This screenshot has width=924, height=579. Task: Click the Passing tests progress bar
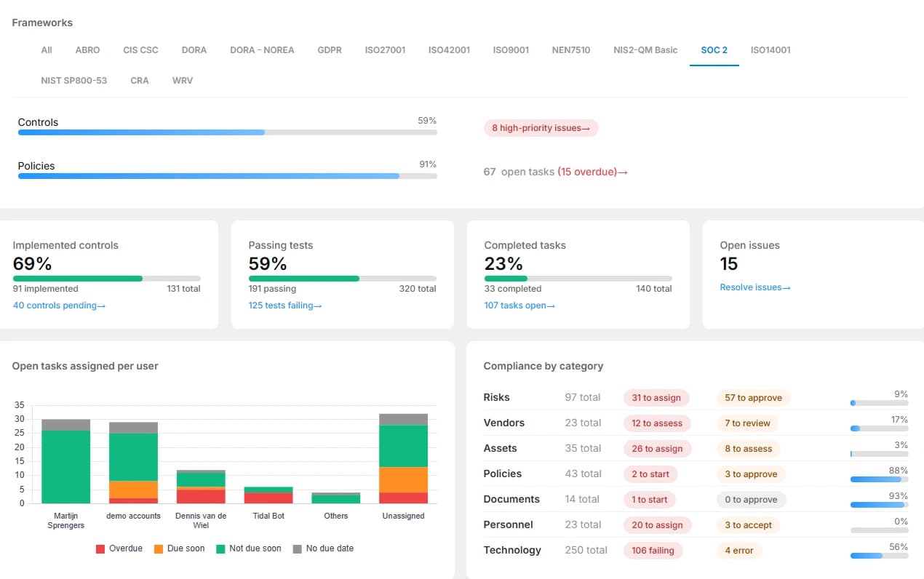click(343, 279)
